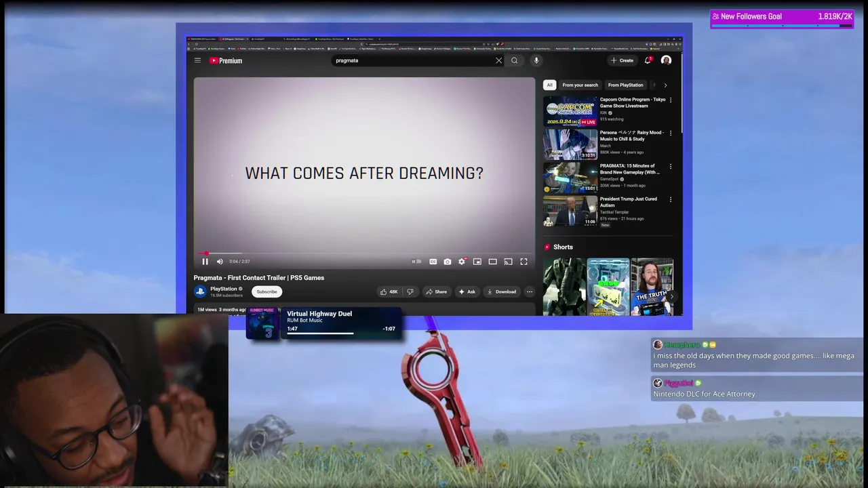Cast the video to a TV
The height and width of the screenshot is (488, 868).
coord(508,262)
